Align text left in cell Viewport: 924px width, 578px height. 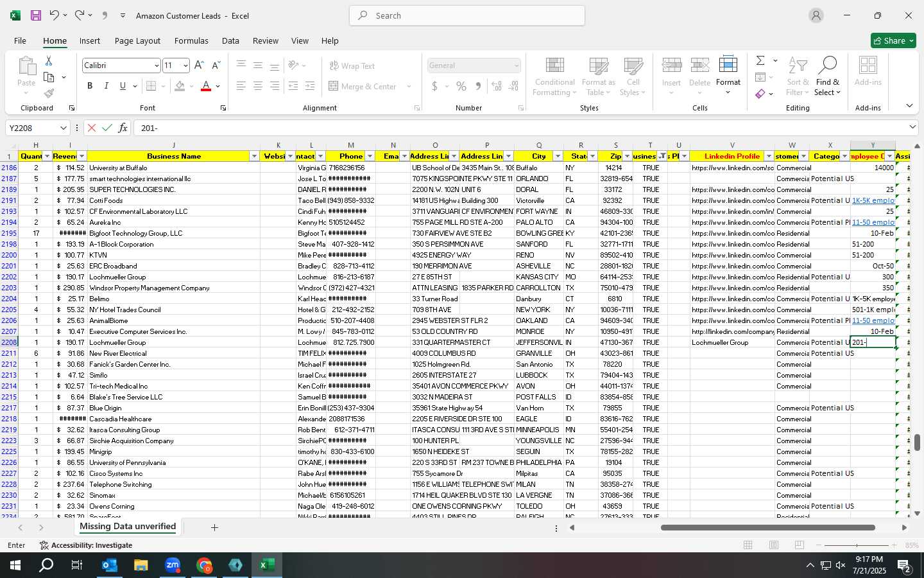coord(241,86)
